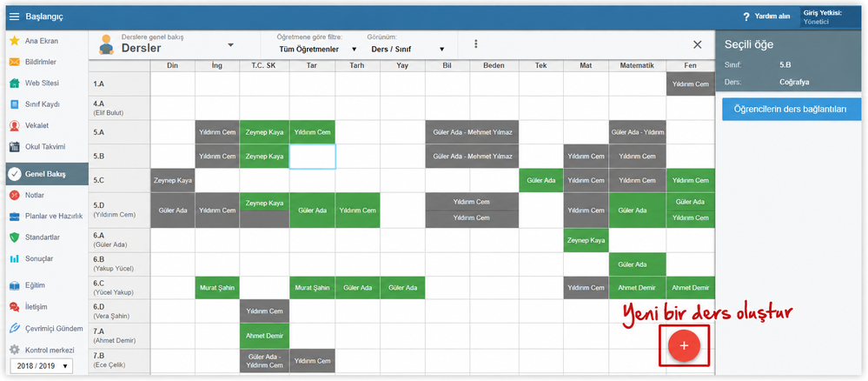Viewport: 868px width, 381px height.
Task: Open the Web Sitesi house icon
Action: [x=15, y=84]
